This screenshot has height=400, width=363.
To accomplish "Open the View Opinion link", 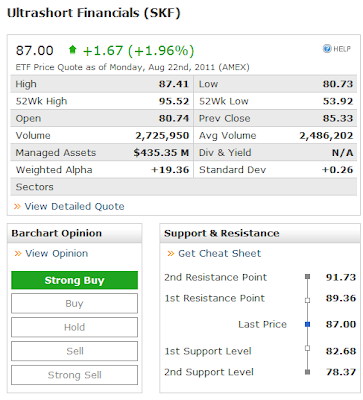I will 57,254.
